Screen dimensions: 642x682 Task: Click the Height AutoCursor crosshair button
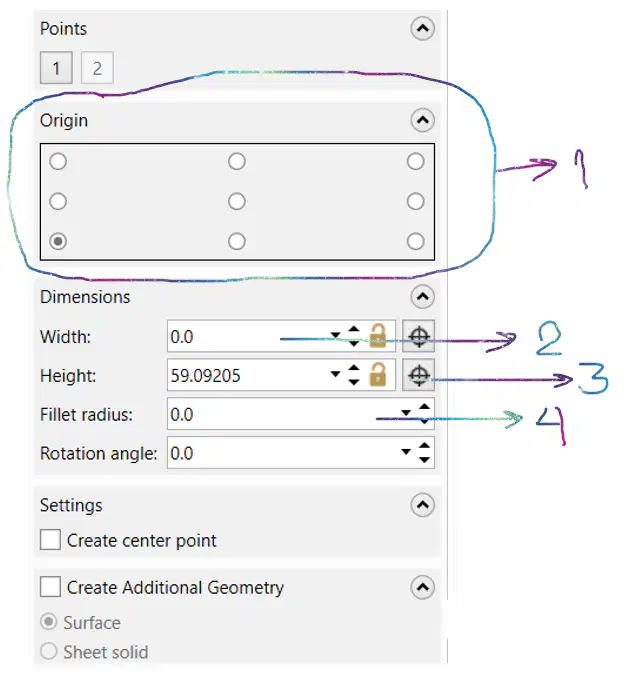[418, 374]
